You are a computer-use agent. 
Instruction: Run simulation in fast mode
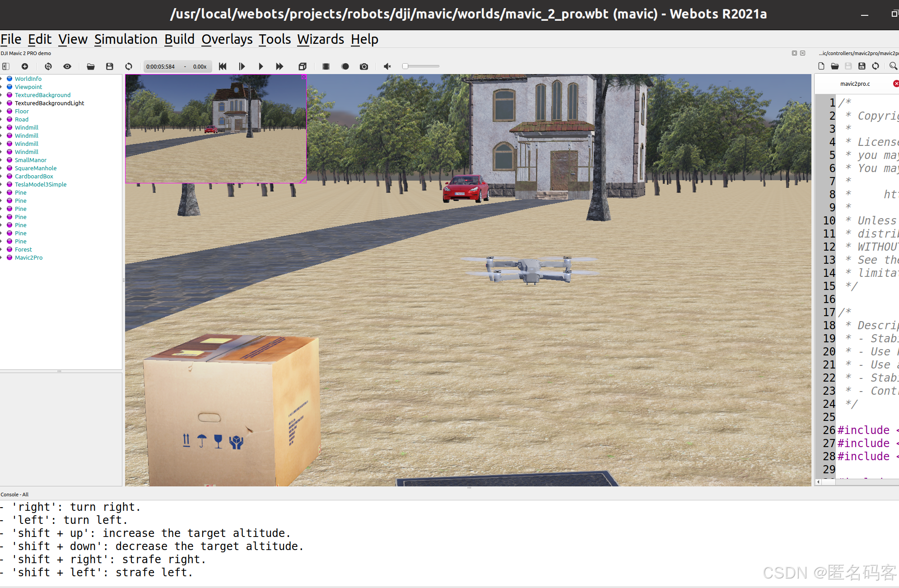279,66
